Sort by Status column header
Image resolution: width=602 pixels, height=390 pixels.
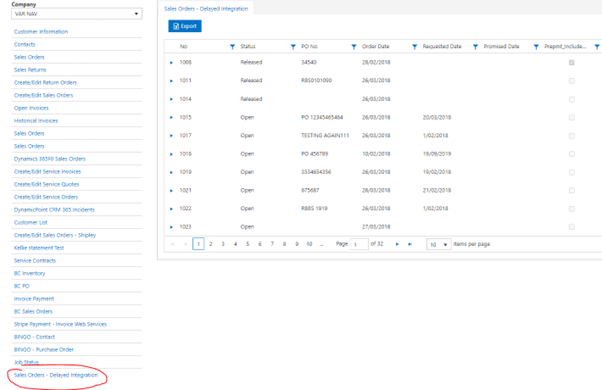(x=248, y=46)
